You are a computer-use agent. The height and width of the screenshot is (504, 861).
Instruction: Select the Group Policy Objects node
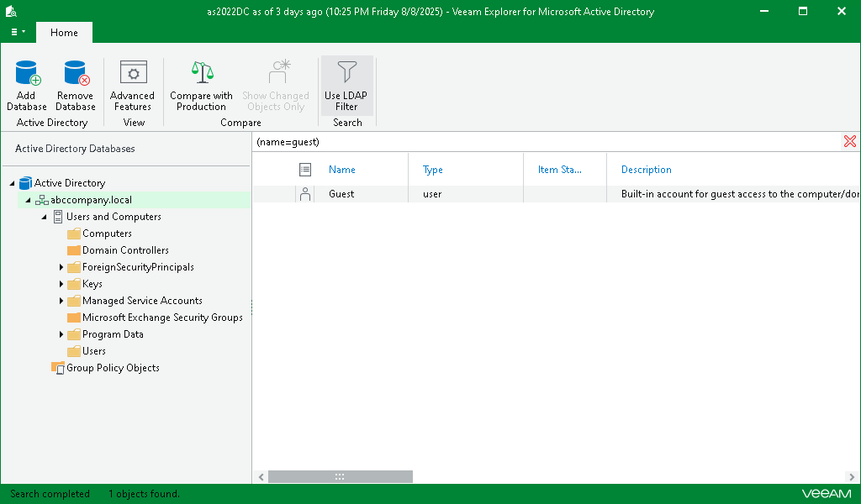tap(112, 368)
